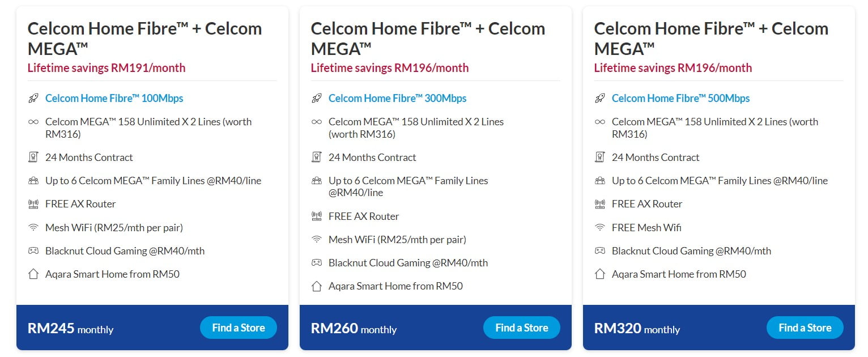
Task: Click the rocket icon beside 300Mbps plan
Action: tap(317, 99)
